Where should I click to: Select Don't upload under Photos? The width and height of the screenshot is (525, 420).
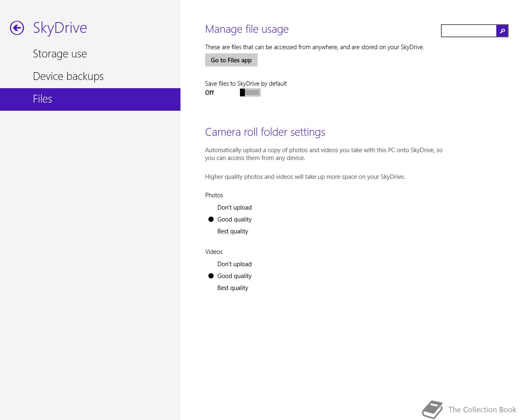pyautogui.click(x=234, y=208)
